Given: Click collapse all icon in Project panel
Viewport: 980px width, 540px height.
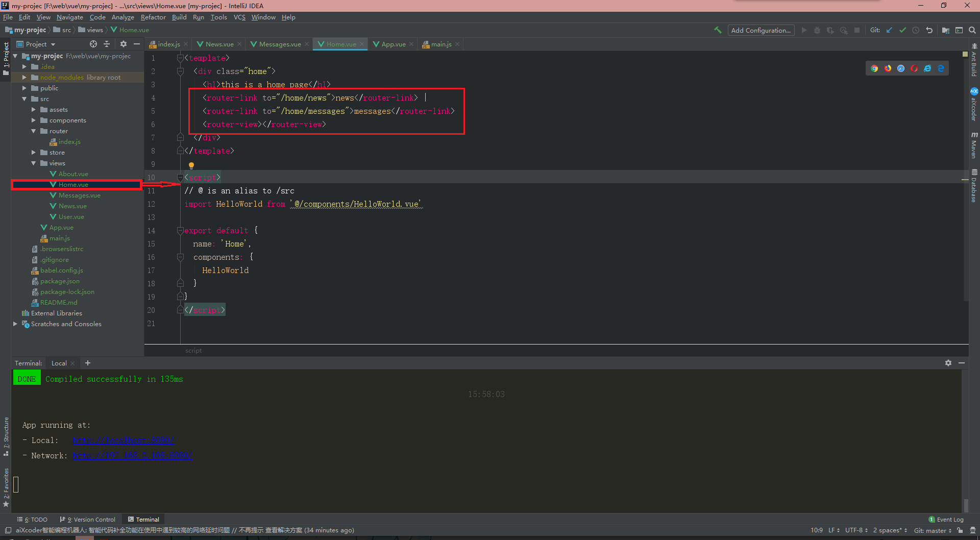Looking at the screenshot, I should 107,44.
